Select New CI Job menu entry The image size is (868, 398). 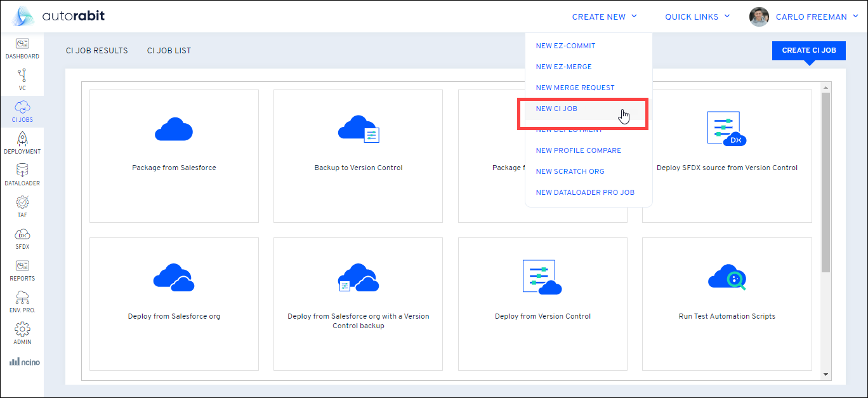point(556,109)
